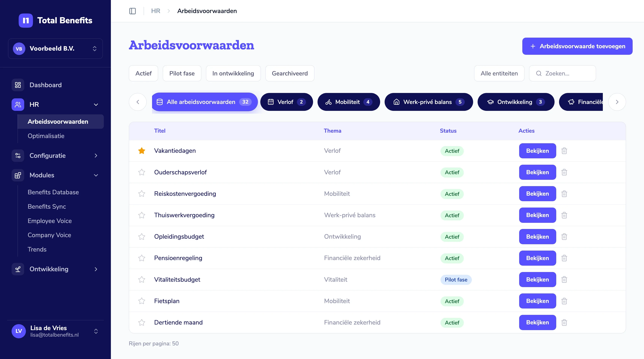Delete Thuiswerkvergoeding using its trash icon

point(564,215)
